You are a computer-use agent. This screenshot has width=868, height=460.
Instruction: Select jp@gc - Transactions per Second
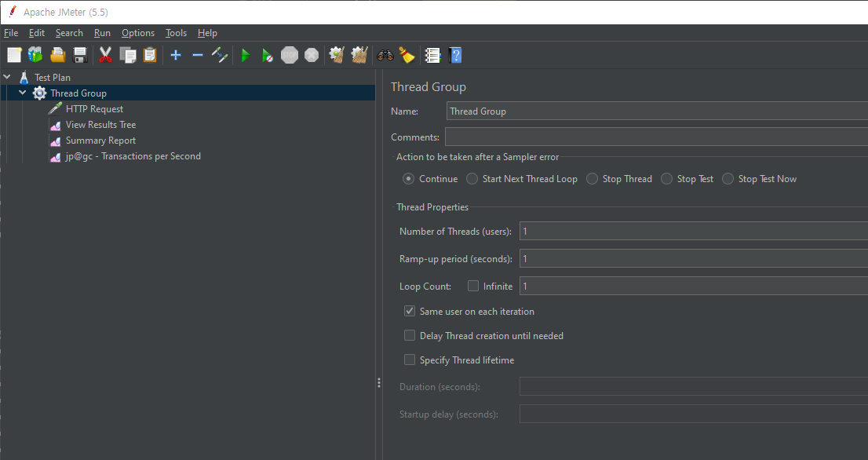pyautogui.click(x=133, y=156)
